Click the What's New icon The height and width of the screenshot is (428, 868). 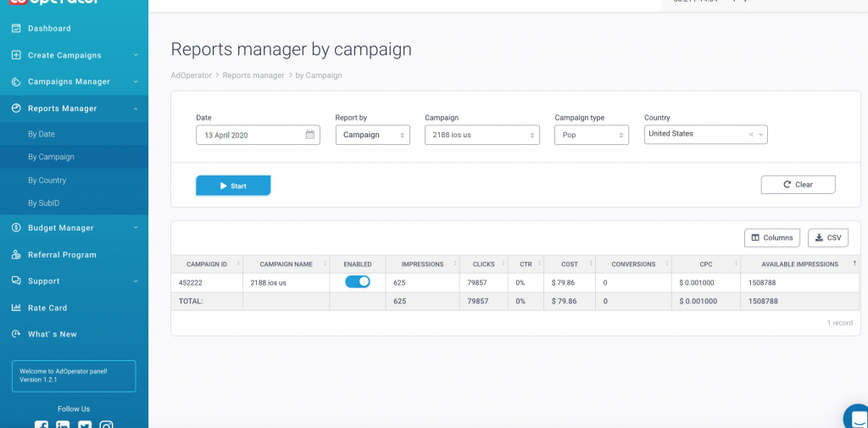[16, 335]
